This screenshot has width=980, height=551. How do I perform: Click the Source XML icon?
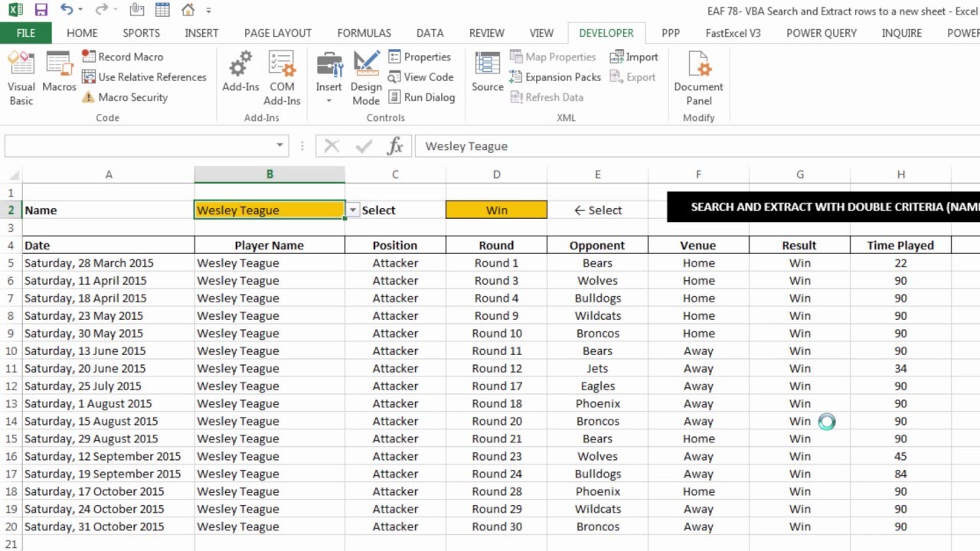coord(487,73)
